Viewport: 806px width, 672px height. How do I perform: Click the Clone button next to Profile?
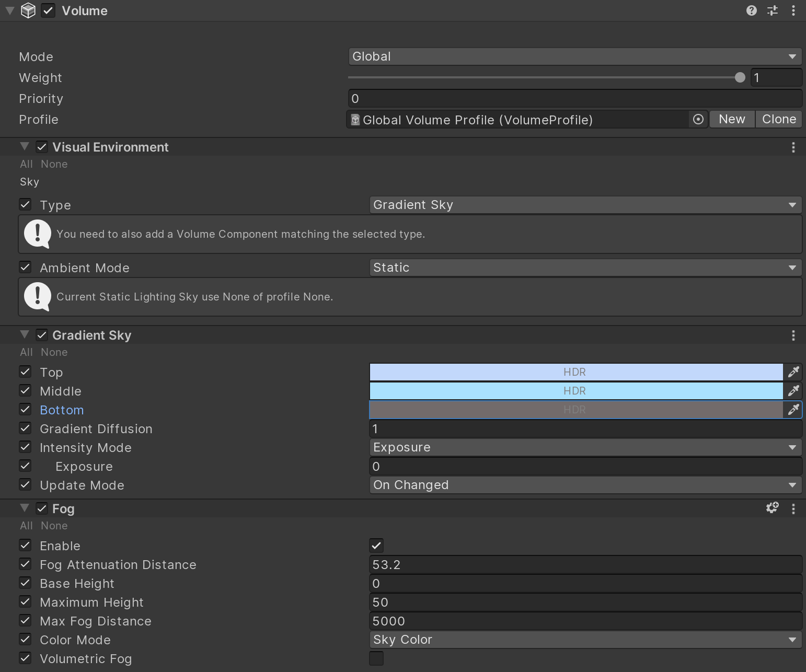coord(778,119)
